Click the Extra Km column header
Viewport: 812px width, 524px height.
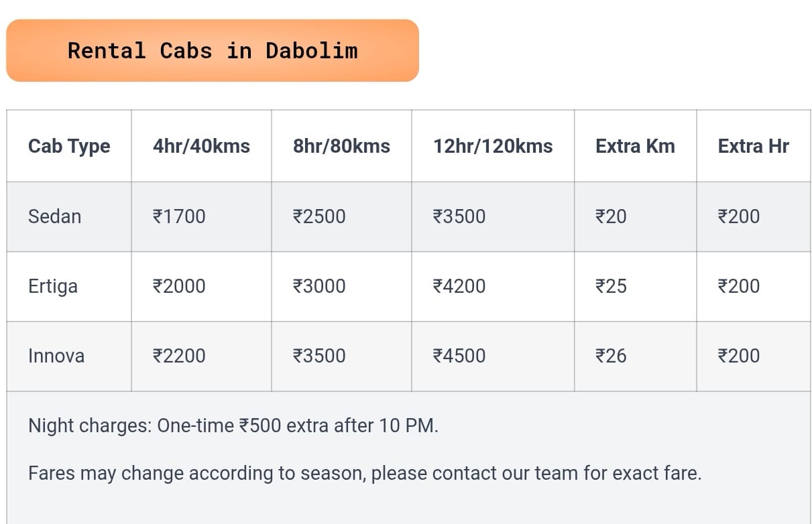[635, 146]
